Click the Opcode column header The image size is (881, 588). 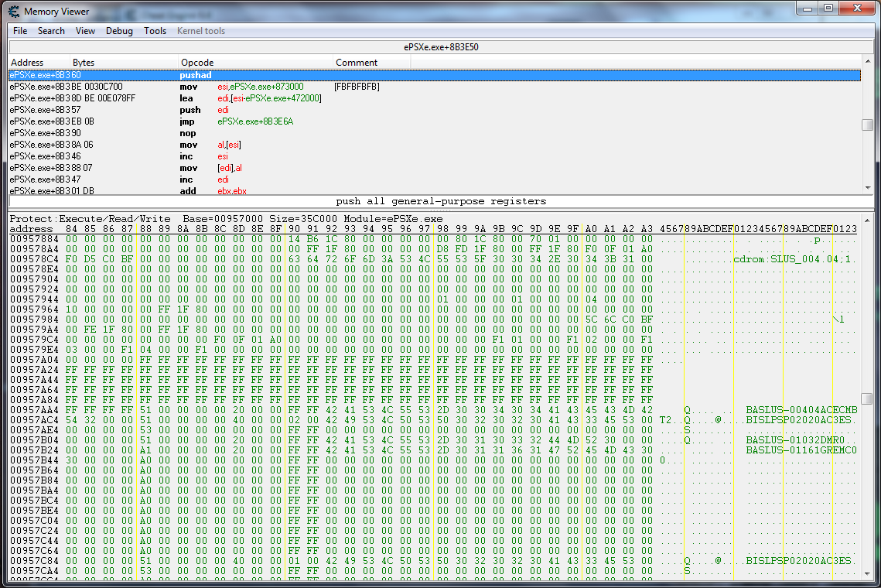[x=197, y=63]
